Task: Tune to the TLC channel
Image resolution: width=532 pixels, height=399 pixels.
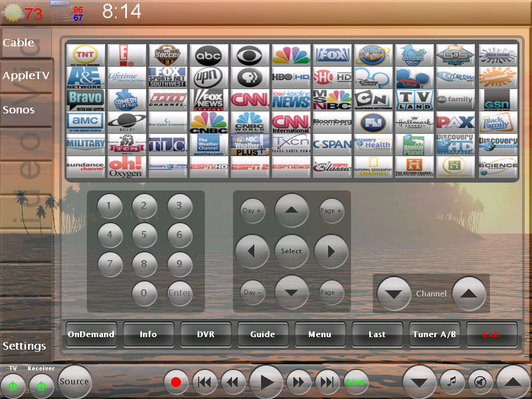Action: click(167, 145)
